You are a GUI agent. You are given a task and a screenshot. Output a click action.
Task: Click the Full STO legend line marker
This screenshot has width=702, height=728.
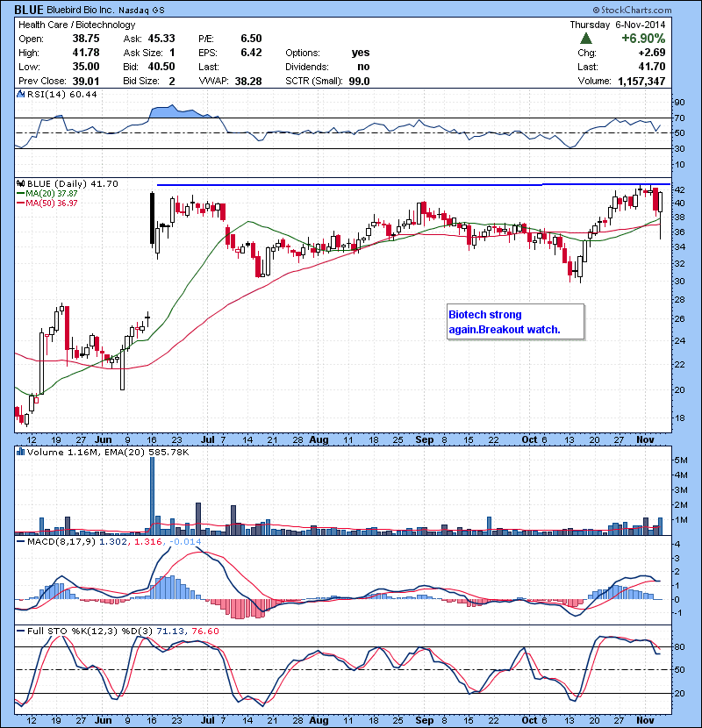[20, 631]
